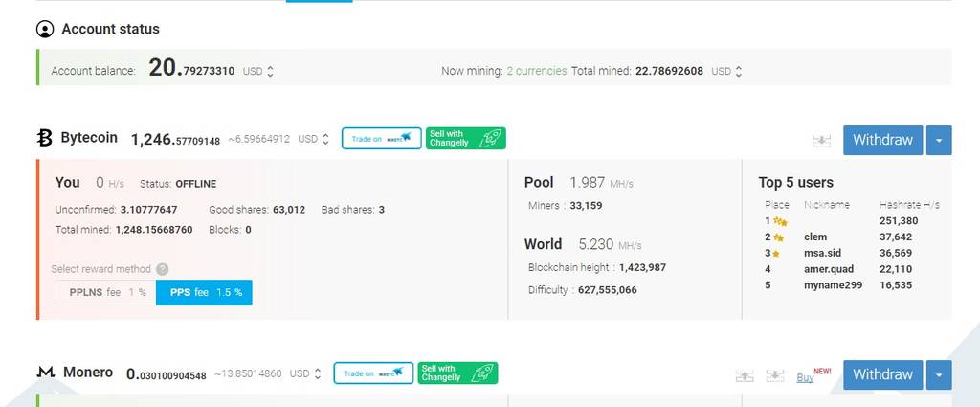Viewport: 980px width, 407px height.
Task: Click Total mined amount 22.78692608
Action: tap(669, 71)
